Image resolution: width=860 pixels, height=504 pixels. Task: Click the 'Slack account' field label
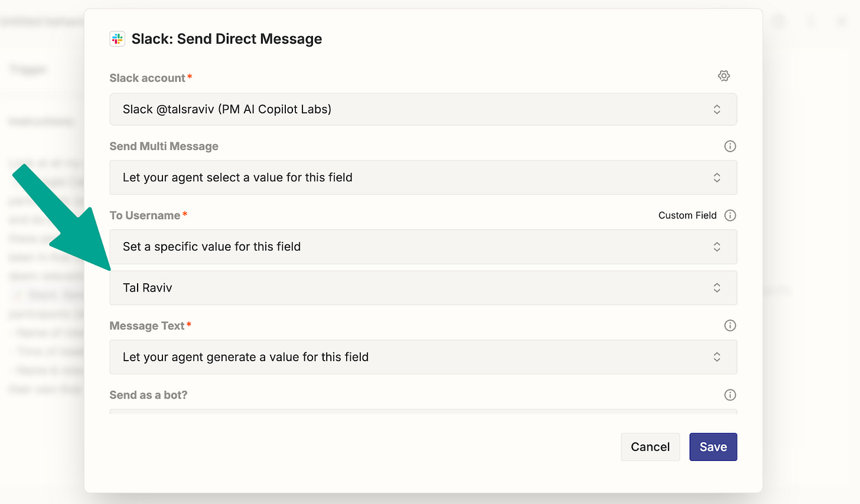(x=148, y=78)
